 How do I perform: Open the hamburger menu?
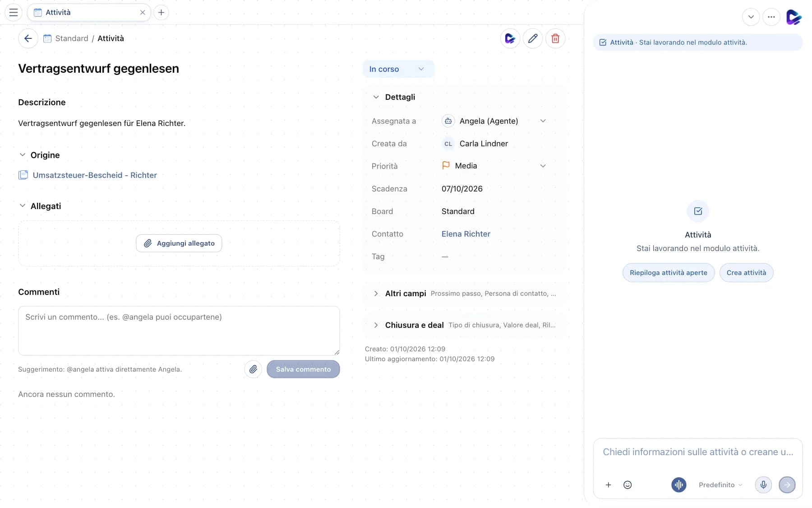click(x=14, y=12)
